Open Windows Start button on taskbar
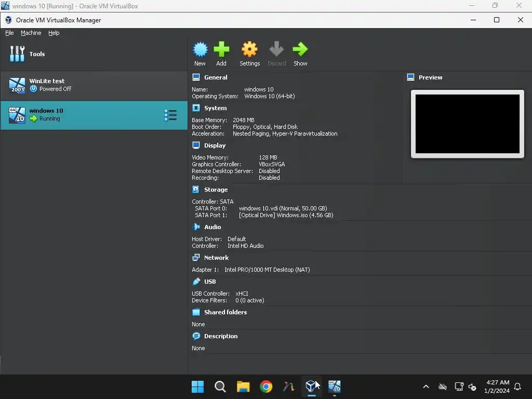The width and height of the screenshot is (532, 399). click(198, 387)
